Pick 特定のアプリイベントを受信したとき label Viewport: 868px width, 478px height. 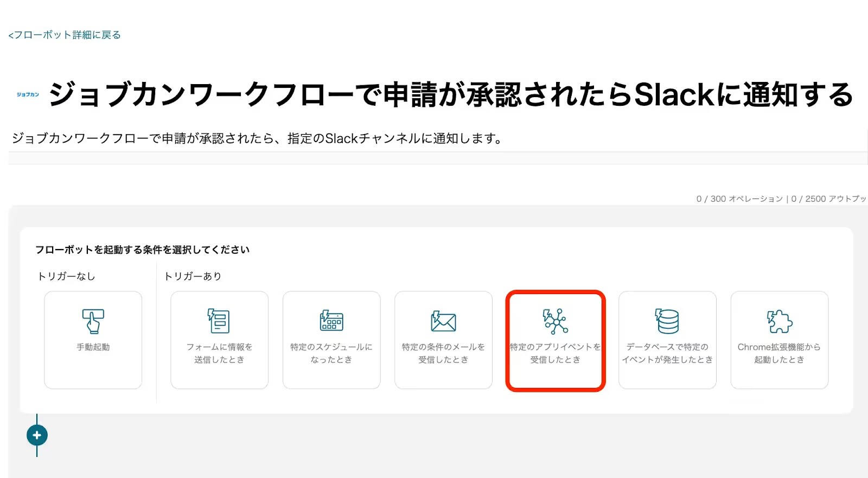tap(556, 353)
